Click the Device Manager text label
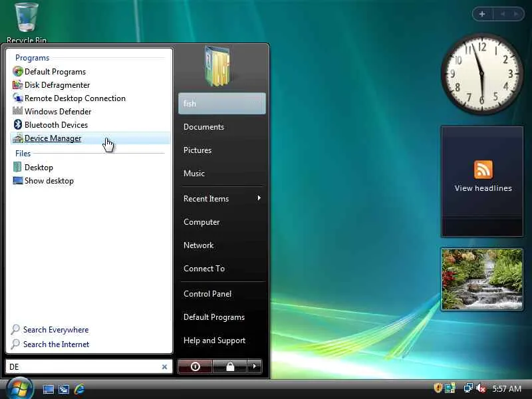 (x=53, y=138)
